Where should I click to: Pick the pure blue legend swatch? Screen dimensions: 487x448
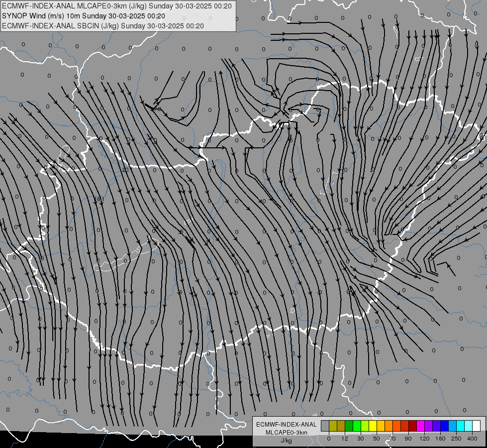444,426
